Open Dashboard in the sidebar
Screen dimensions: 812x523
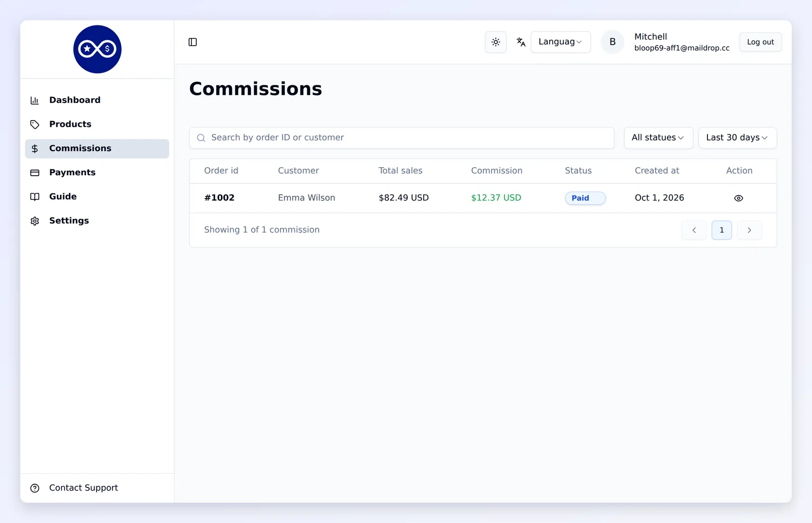tap(97, 100)
